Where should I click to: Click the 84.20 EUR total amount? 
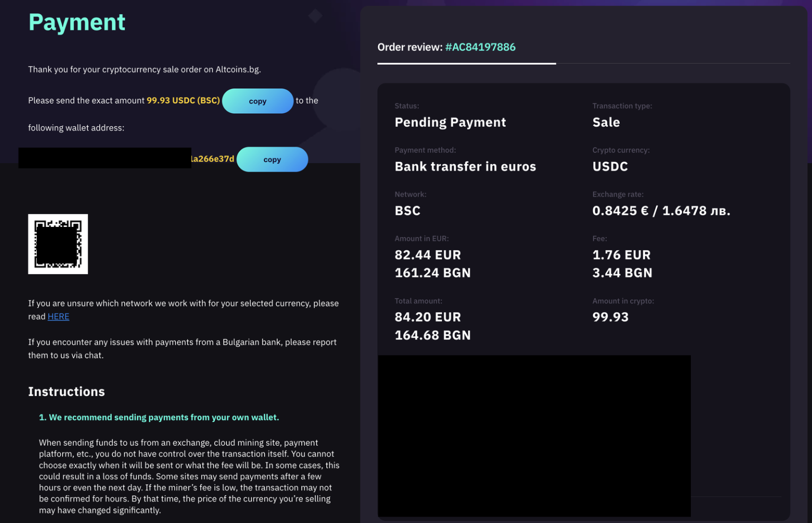pyautogui.click(x=428, y=317)
